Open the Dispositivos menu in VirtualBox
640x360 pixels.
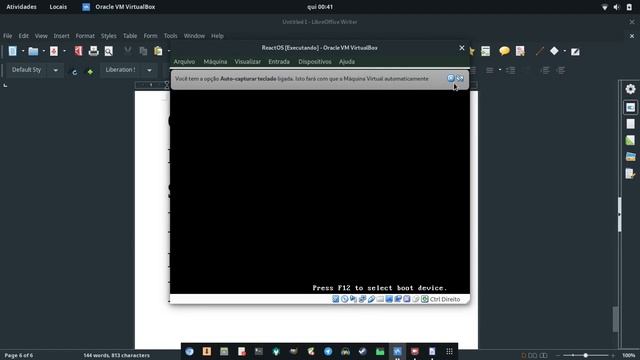pyautogui.click(x=315, y=62)
